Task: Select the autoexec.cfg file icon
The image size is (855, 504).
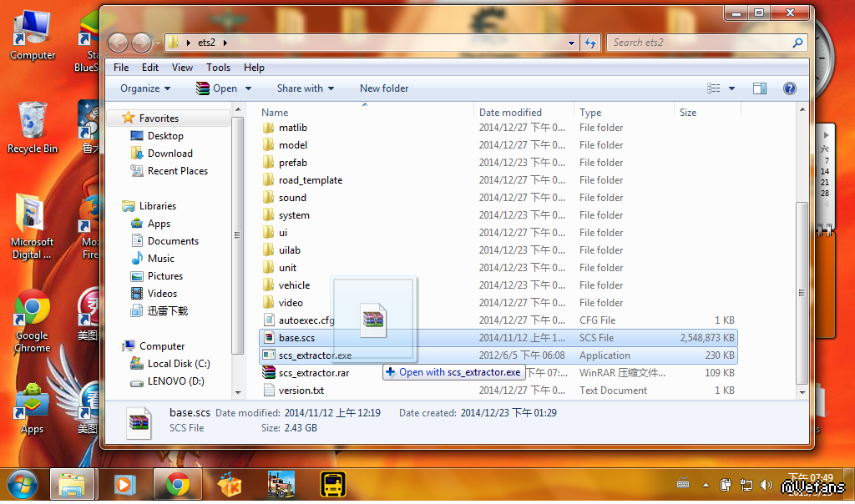Action: click(268, 320)
